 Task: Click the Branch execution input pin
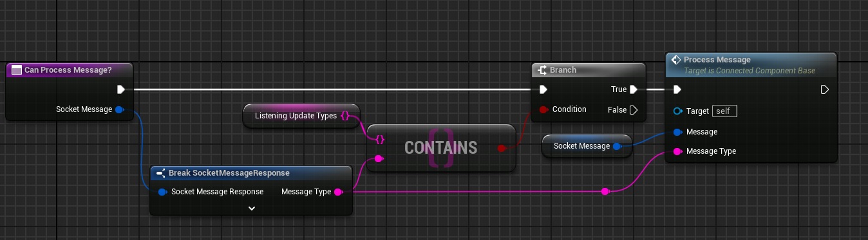click(543, 89)
